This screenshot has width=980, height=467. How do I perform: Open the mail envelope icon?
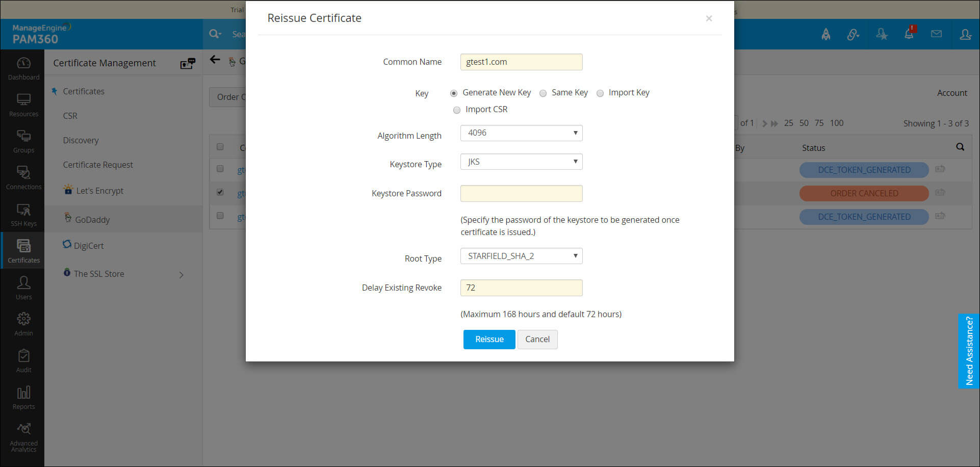tap(936, 34)
